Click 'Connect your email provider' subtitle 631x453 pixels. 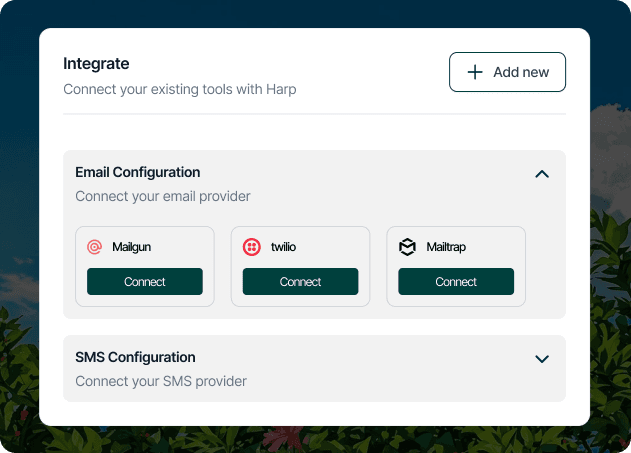tap(163, 196)
